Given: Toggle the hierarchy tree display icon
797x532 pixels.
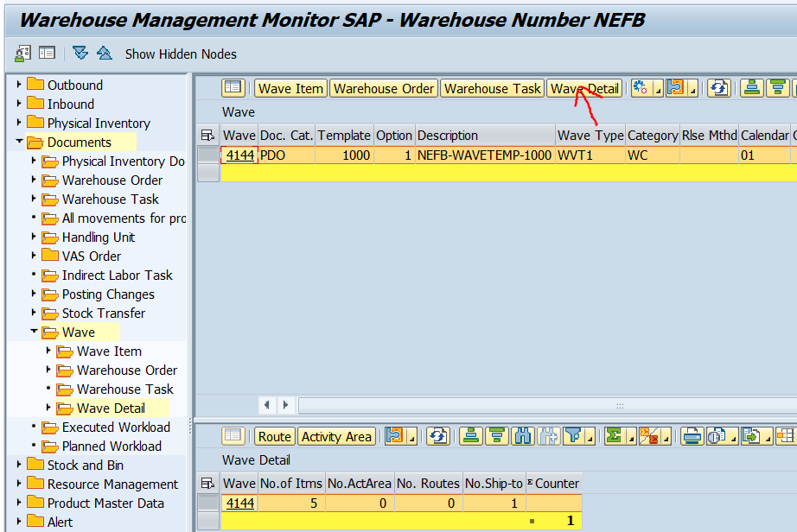Looking at the screenshot, I should [x=47, y=53].
